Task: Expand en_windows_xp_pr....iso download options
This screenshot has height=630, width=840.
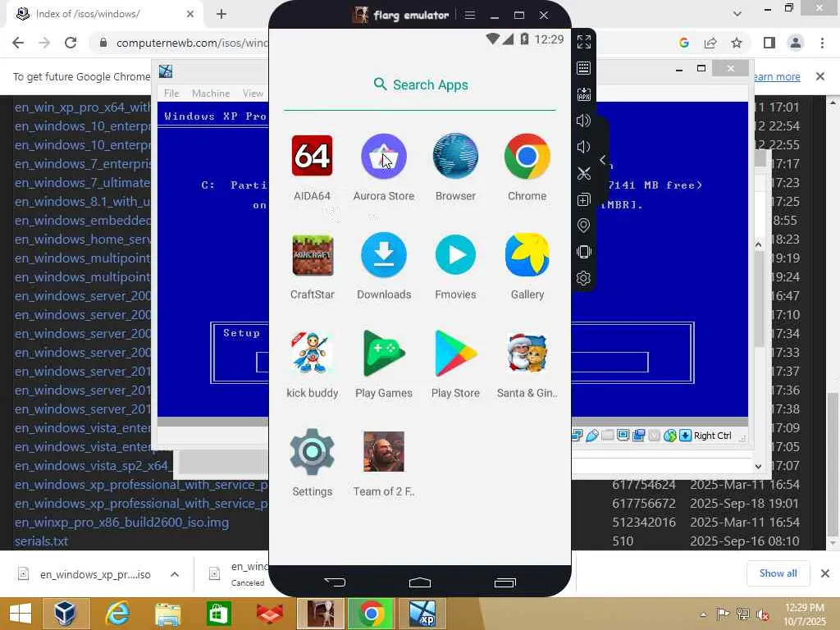Action: [x=175, y=574]
